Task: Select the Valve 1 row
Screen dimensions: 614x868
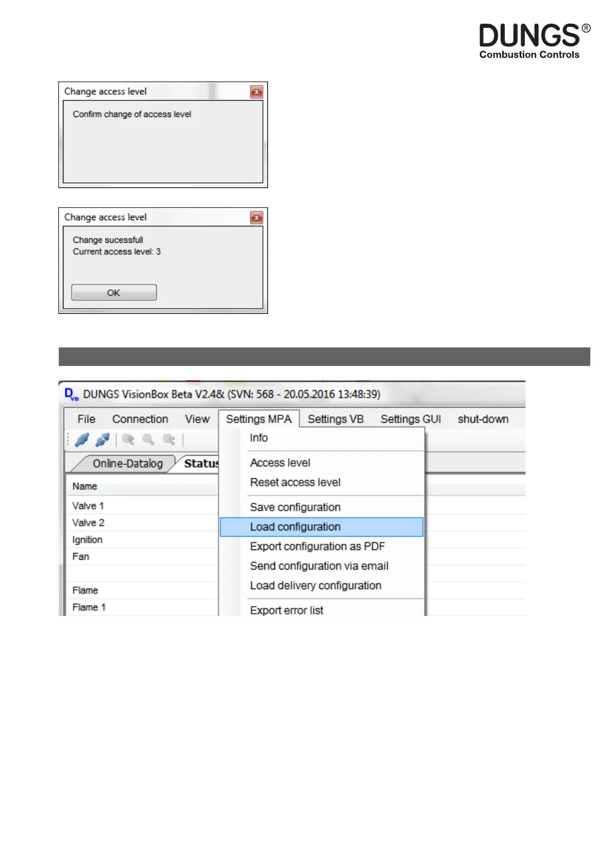Action: pyautogui.click(x=142, y=506)
